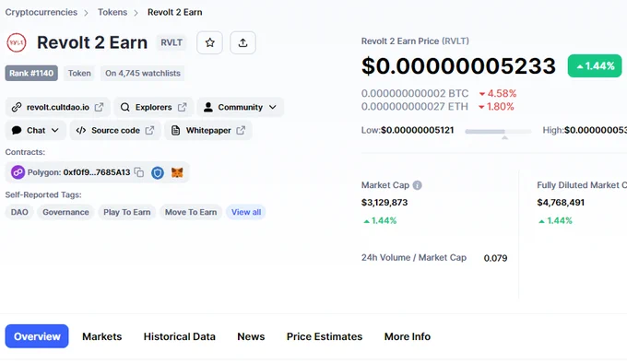Click the 0.079 volume ratio value

click(x=495, y=258)
